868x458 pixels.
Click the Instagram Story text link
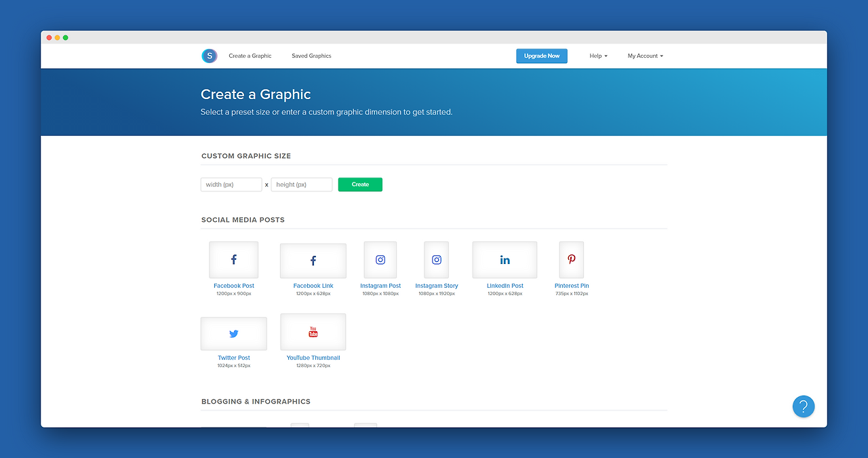coord(437,286)
